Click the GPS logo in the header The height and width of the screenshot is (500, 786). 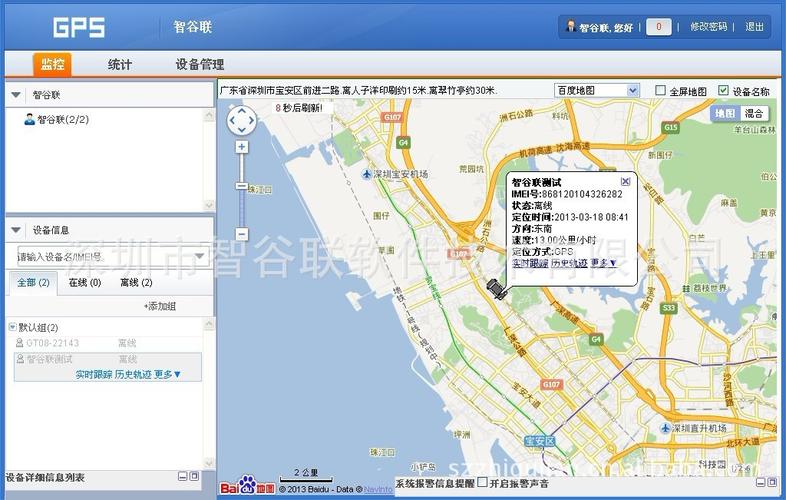79,27
